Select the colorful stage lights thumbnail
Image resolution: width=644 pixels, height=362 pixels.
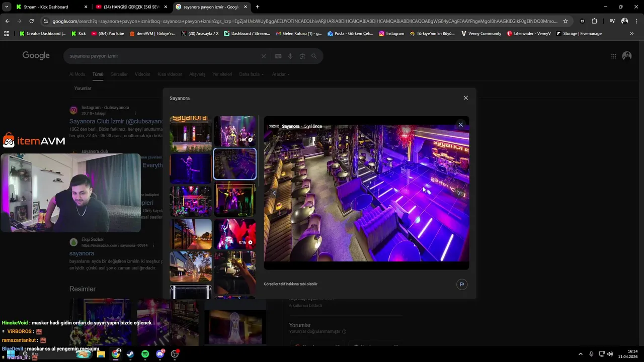coord(191,201)
